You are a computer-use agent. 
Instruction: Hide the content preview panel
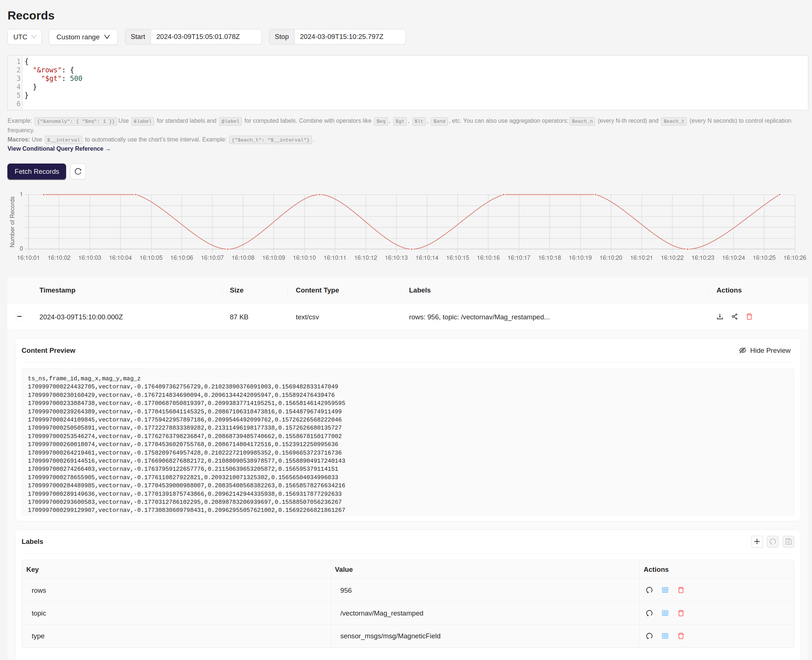pyautogui.click(x=765, y=350)
